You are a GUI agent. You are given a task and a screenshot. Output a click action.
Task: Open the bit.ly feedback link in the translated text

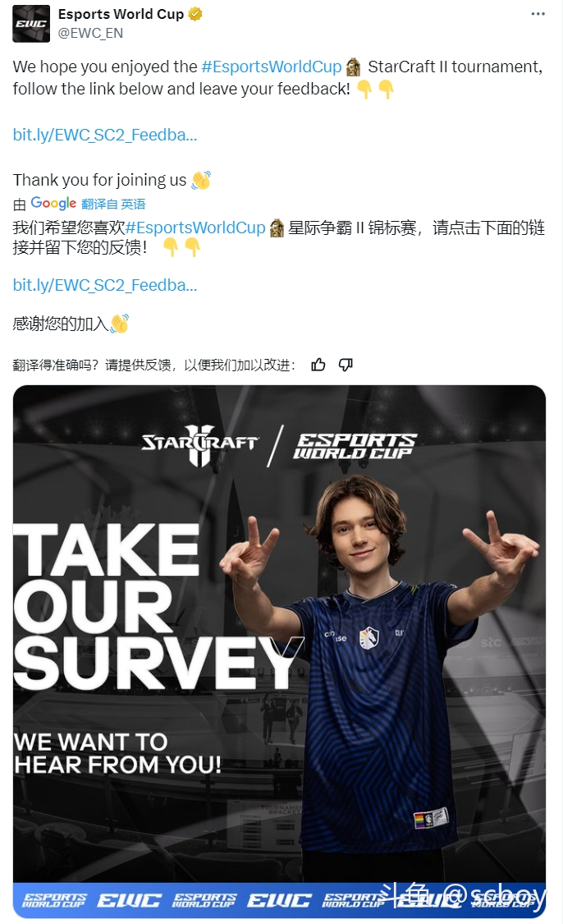point(105,285)
